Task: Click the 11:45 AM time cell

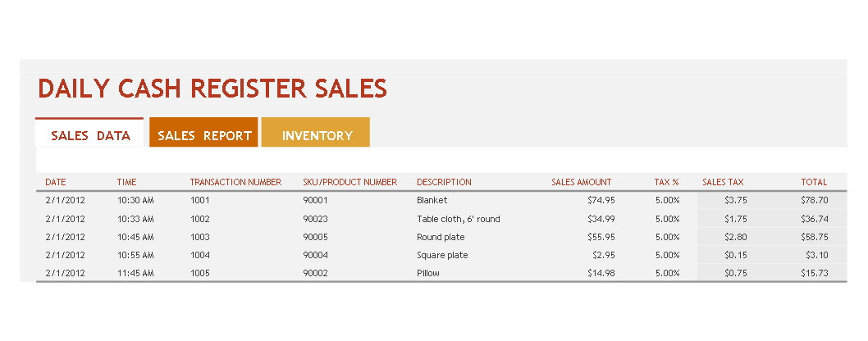Action: pos(135,273)
